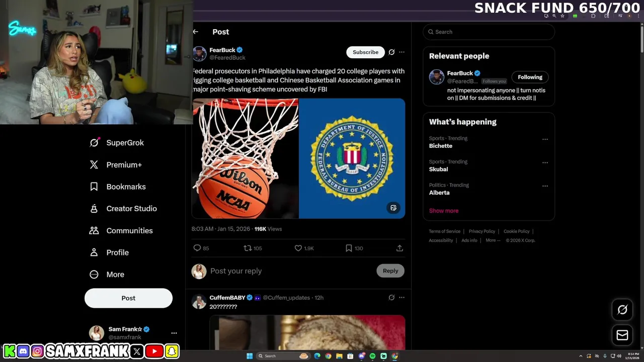Click the browser bookmark star icon
This screenshot has width=644, height=362.
(x=562, y=16)
